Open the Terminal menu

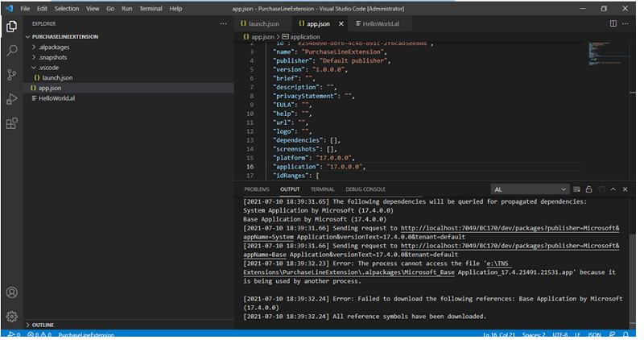point(152,9)
